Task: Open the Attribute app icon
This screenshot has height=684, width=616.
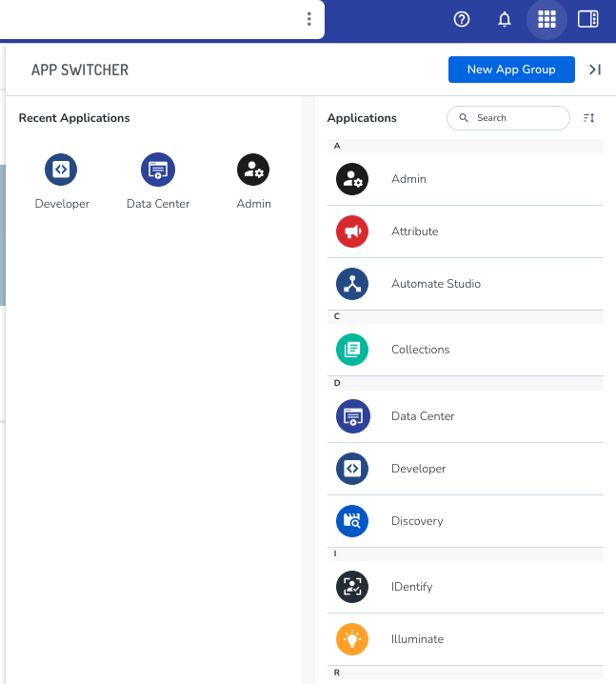Action: [352, 231]
